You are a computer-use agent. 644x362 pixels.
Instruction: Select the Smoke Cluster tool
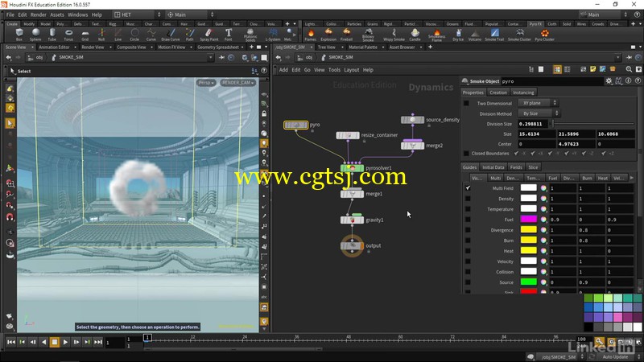(519, 35)
